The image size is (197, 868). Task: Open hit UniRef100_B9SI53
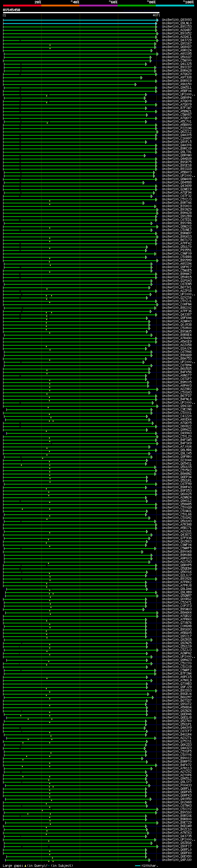point(177,26)
